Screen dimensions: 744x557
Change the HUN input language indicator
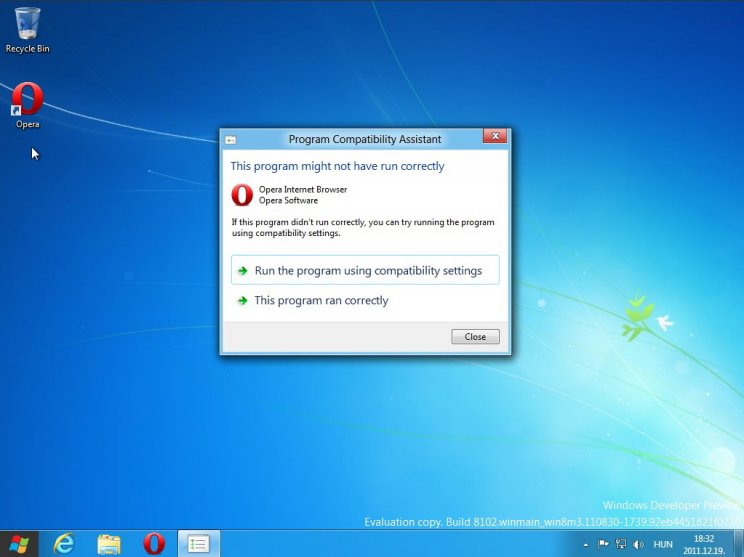pos(663,544)
